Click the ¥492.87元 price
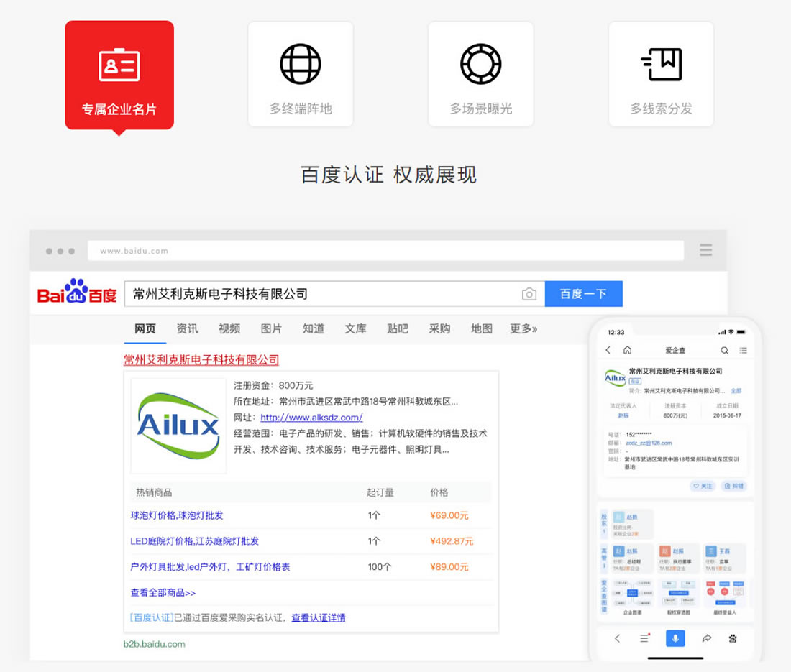This screenshot has width=791, height=672. click(x=452, y=541)
